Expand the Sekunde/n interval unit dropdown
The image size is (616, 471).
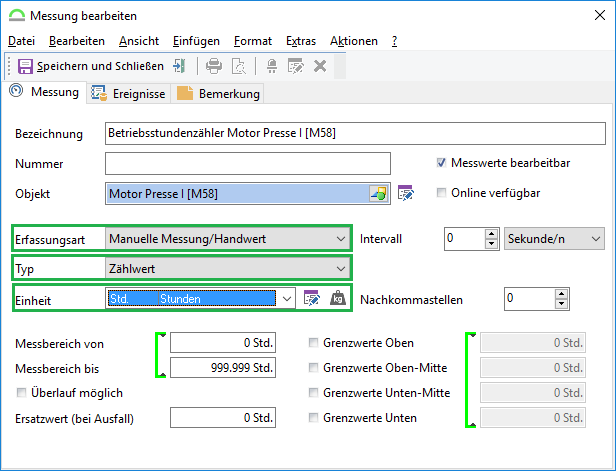595,238
